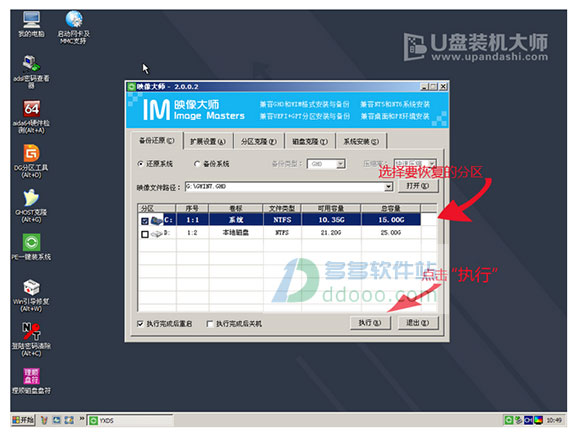Viewport: 580px width, 440px height.
Task: Click the 总容量 column header
Action: 391,208
